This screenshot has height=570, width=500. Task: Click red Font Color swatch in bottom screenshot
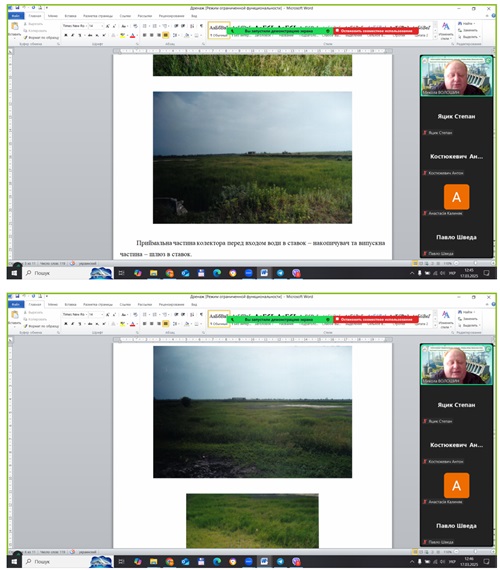click(x=132, y=324)
